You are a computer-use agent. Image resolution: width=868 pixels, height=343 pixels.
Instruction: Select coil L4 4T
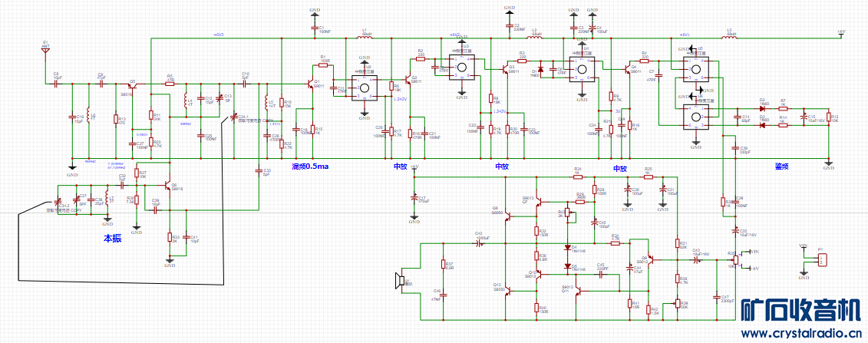(186, 100)
